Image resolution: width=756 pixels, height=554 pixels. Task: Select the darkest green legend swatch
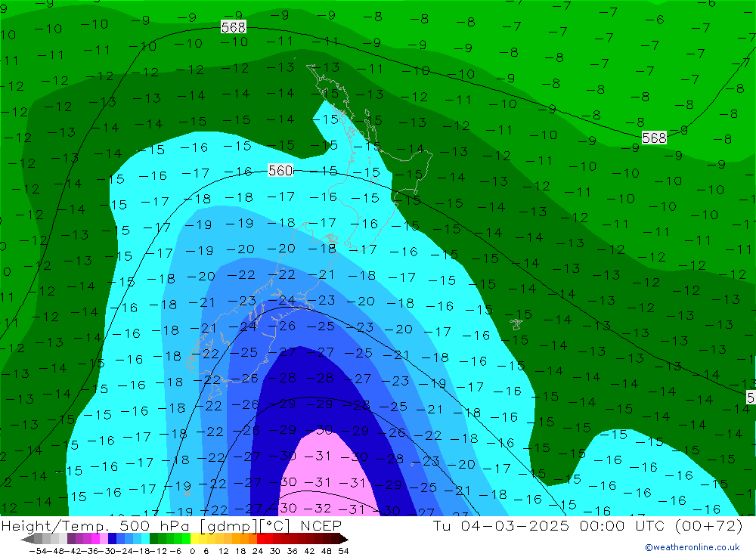(153, 539)
